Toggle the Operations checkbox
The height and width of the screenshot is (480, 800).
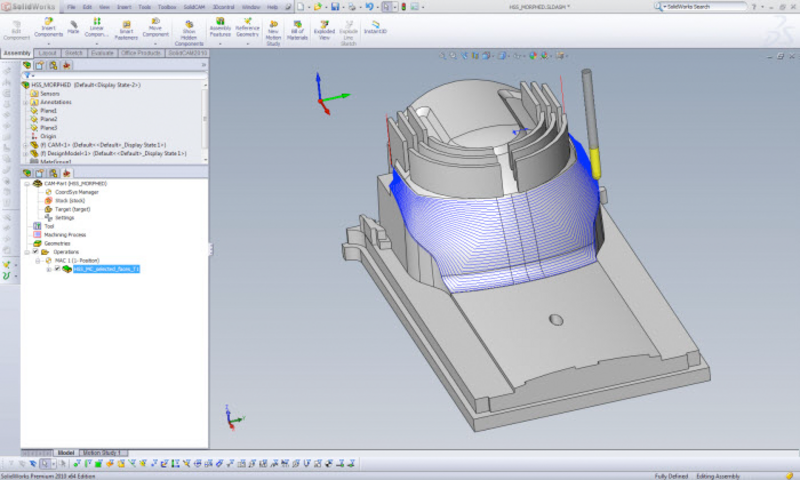[x=36, y=251]
